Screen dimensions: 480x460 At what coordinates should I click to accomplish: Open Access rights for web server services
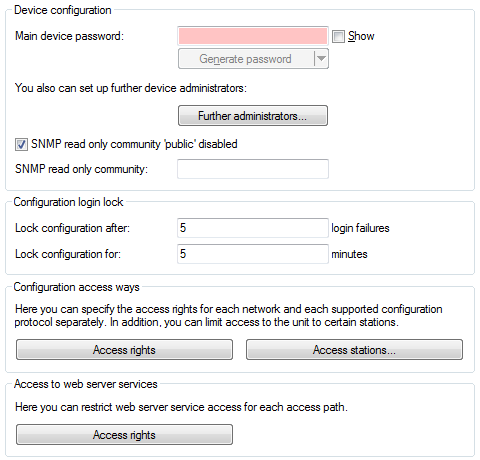124,435
